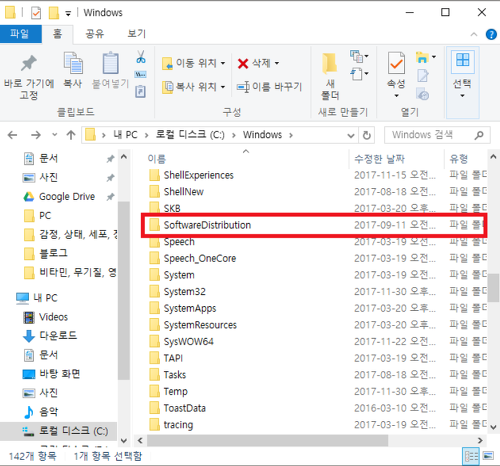Screen dimensions: 500x466
Task: Click the Paste shortcut icon in clipboard group
Action: (140, 91)
